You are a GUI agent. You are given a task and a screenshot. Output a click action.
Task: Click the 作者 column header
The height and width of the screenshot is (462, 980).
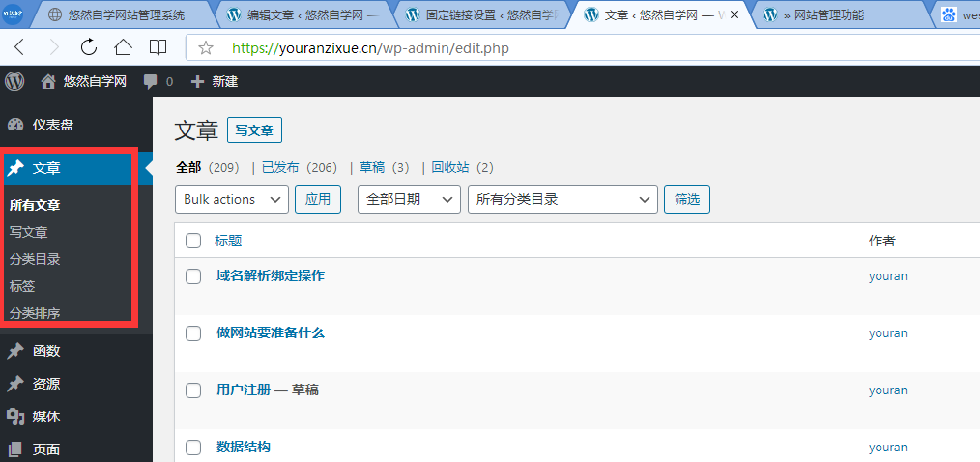click(881, 241)
